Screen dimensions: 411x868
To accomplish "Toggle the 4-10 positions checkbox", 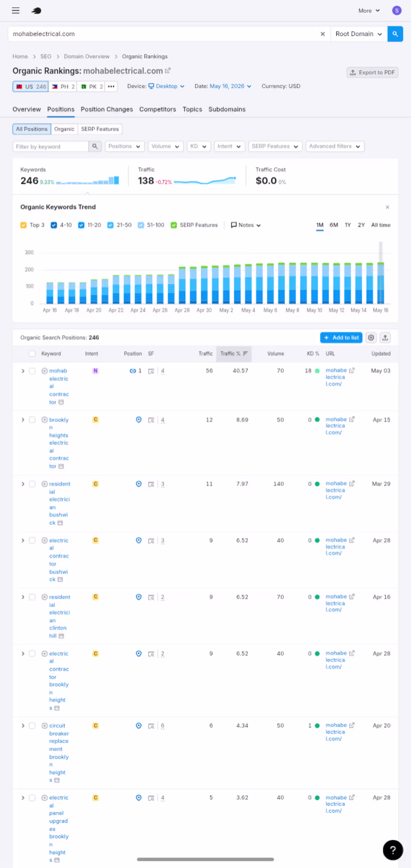I will coord(54,225).
